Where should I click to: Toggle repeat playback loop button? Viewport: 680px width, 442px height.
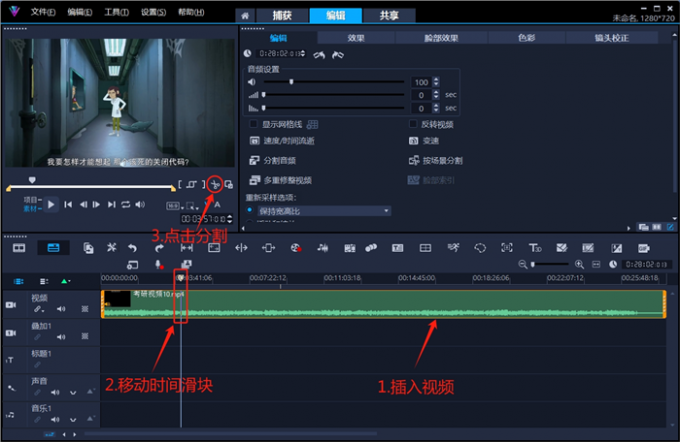pos(126,204)
